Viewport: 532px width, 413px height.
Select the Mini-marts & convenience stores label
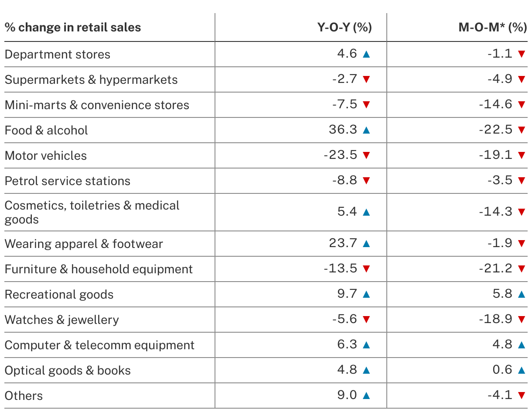(97, 105)
